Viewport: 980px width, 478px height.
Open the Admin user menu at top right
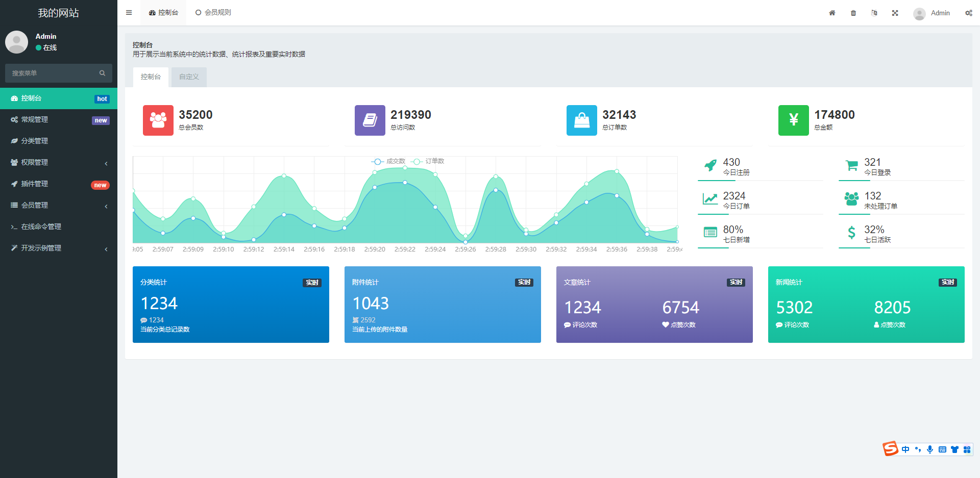pos(932,13)
